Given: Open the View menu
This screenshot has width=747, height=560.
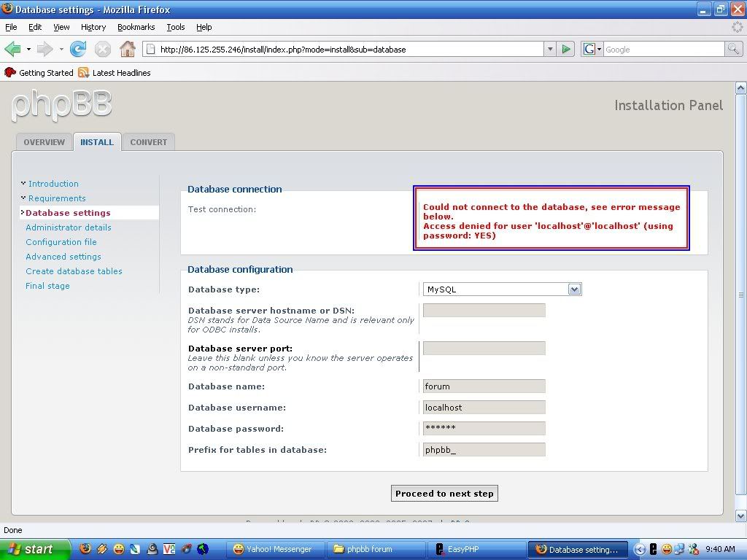Looking at the screenshot, I should (61, 27).
